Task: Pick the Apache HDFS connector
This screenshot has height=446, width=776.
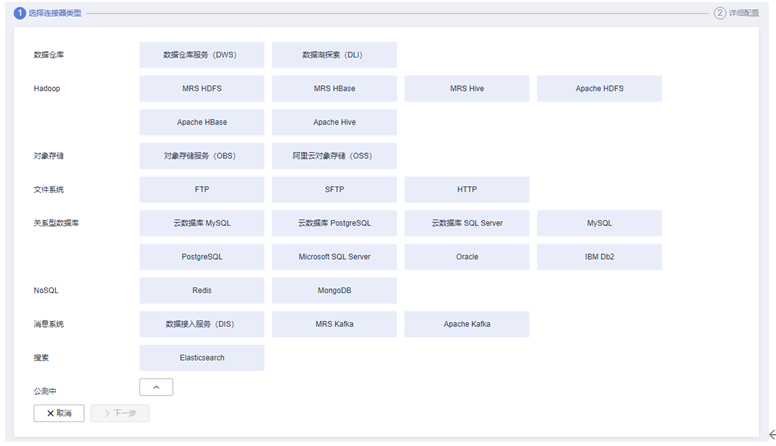Action: coord(599,89)
